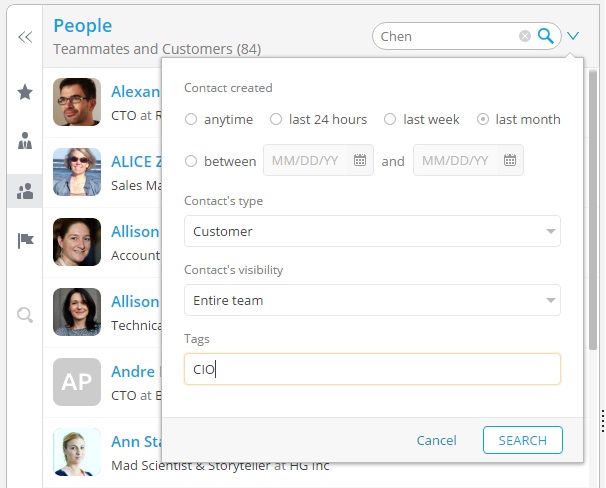
Task: Open calendar picker for start date
Action: [360, 160]
